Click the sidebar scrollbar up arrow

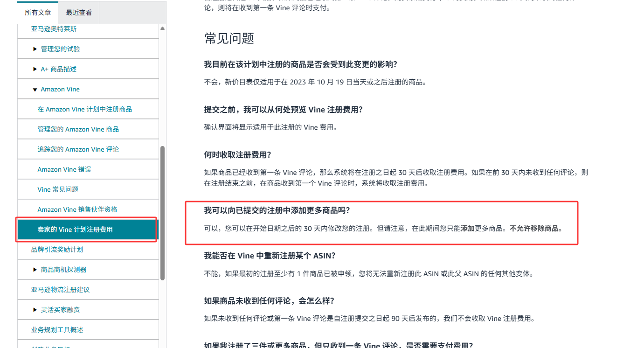162,28
